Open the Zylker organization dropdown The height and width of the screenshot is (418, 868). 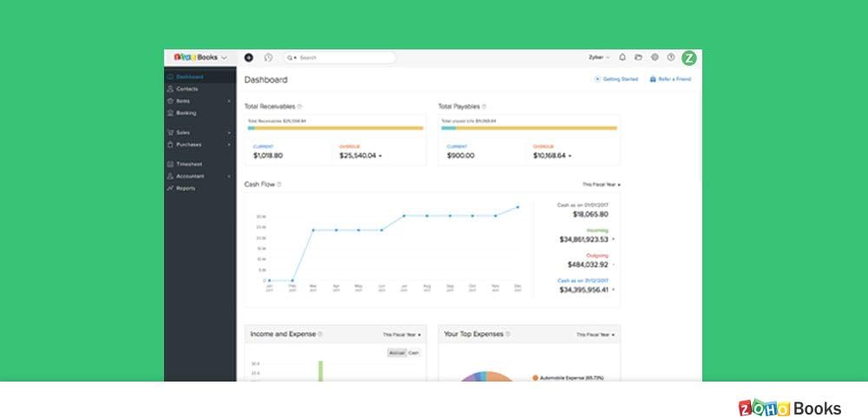600,57
